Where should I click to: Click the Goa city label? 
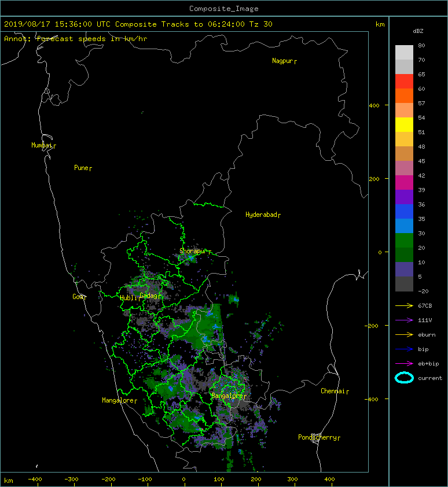click(78, 297)
